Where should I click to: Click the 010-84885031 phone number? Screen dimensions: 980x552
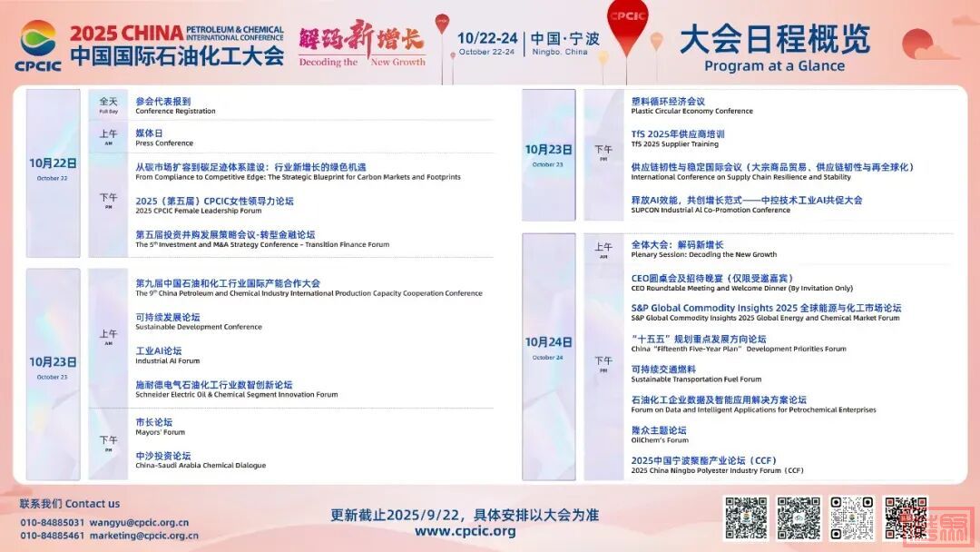(52, 522)
